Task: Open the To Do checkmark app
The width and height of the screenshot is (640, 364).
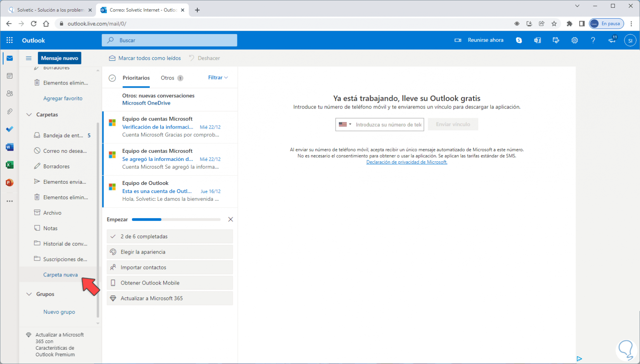Action: pyautogui.click(x=10, y=129)
